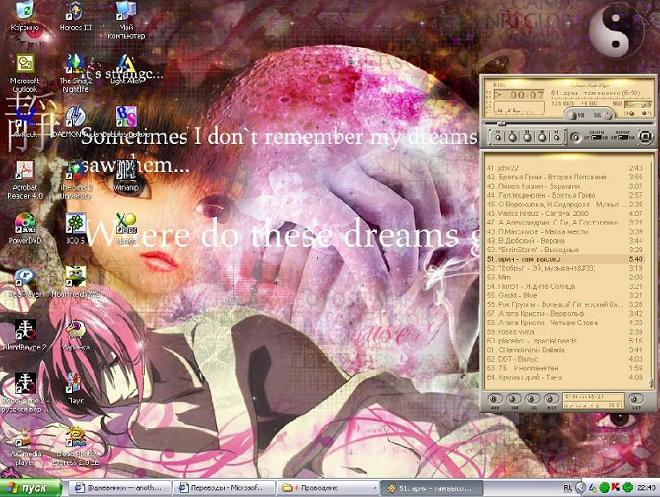Select playlist track 49 В.Добрый - Верона

pyautogui.click(x=564, y=241)
